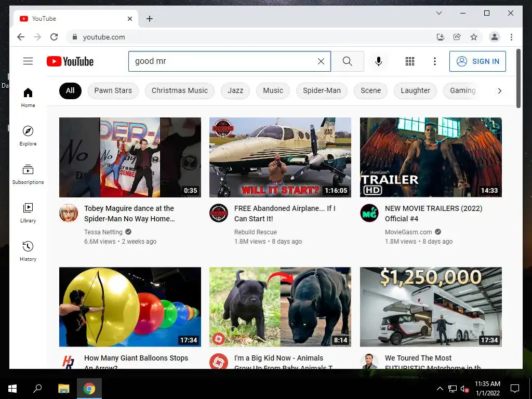Open the black puppy animals thumbnail

[x=280, y=307]
